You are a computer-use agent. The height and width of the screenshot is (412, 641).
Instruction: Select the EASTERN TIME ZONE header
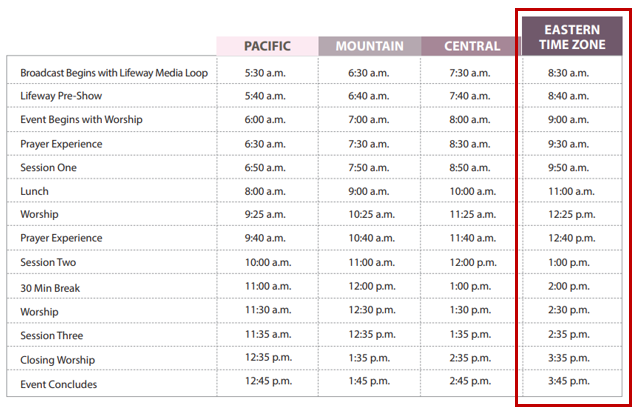coord(573,37)
